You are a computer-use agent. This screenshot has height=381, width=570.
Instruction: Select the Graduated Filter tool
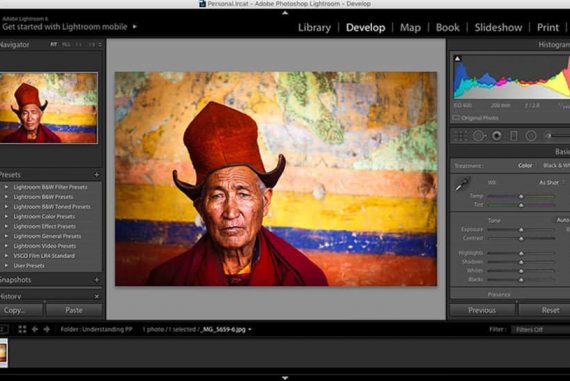point(514,136)
